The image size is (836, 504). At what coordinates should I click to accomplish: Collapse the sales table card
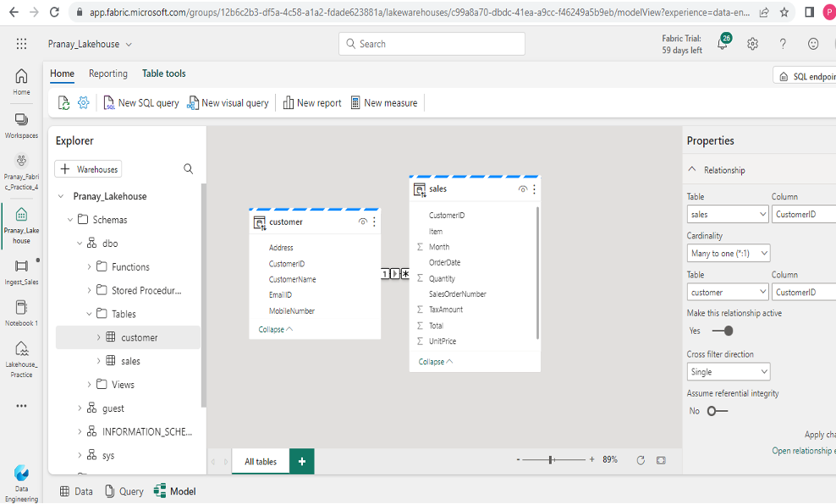point(436,362)
